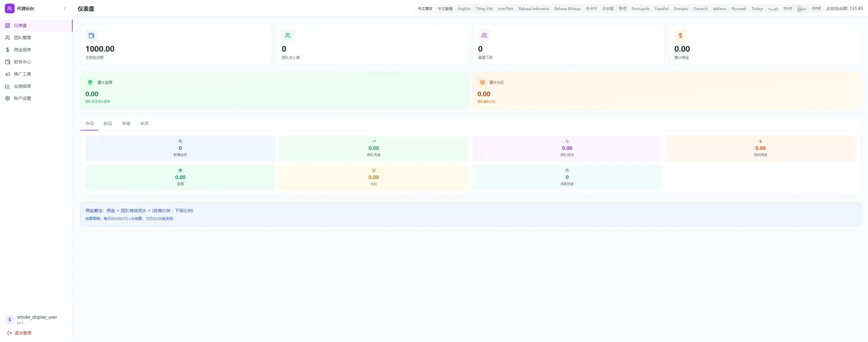868x342 pixels.
Task: Switch language to 日本語
Action: point(608,9)
